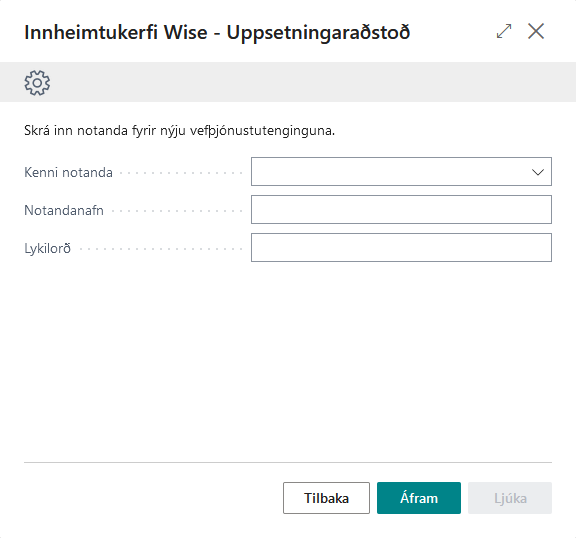Go back with the Tilbaka button
Image resolution: width=576 pixels, height=538 pixels.
(326, 498)
